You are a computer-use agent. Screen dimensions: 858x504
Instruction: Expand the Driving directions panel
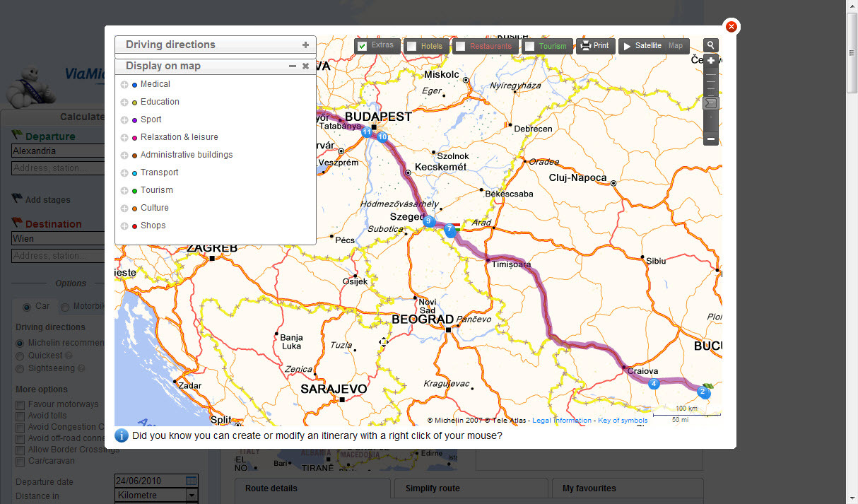[x=306, y=45]
